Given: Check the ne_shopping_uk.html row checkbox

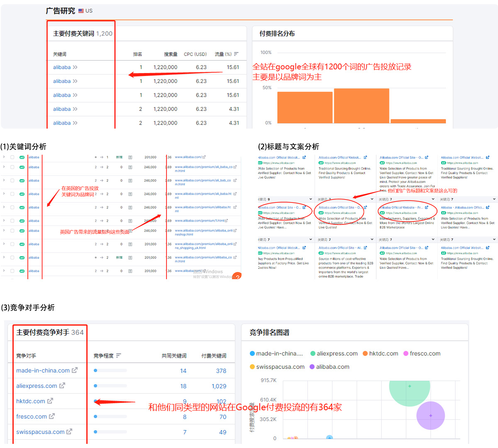Looking at the screenshot, I should [x=12, y=244].
